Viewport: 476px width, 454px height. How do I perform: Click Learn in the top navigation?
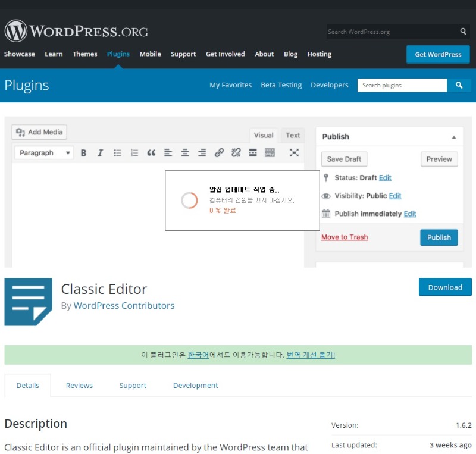(x=54, y=54)
